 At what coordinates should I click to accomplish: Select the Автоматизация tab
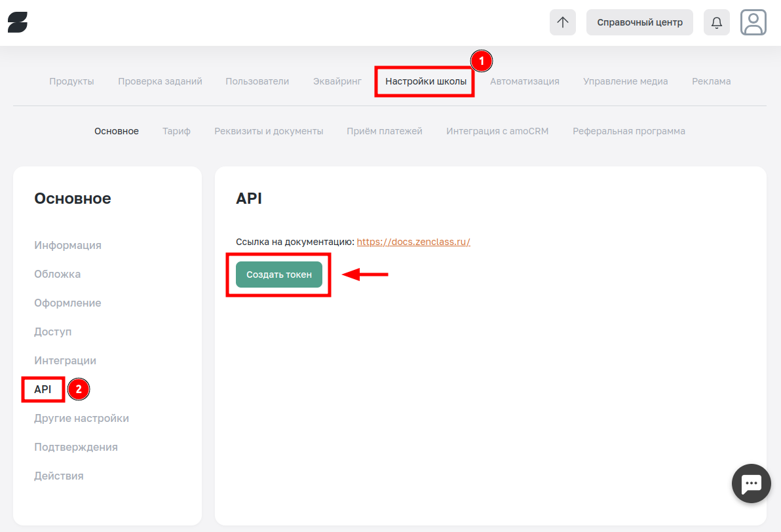pos(524,81)
